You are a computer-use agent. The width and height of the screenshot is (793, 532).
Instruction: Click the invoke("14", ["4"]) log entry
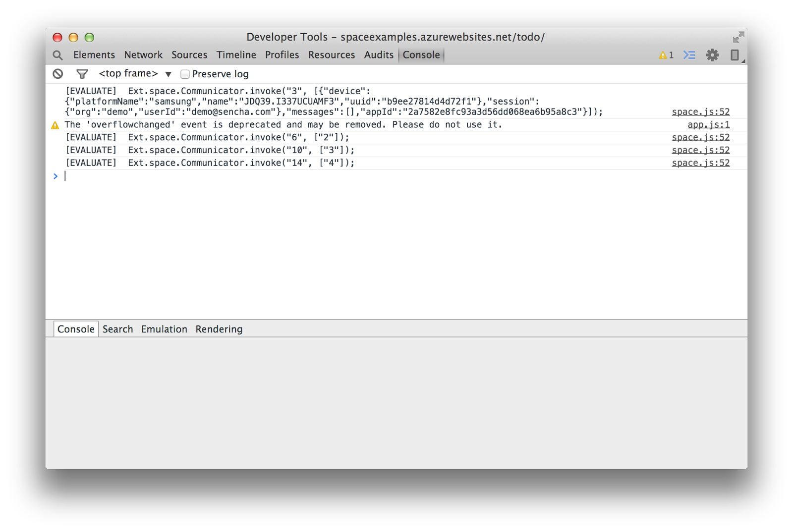coord(210,163)
